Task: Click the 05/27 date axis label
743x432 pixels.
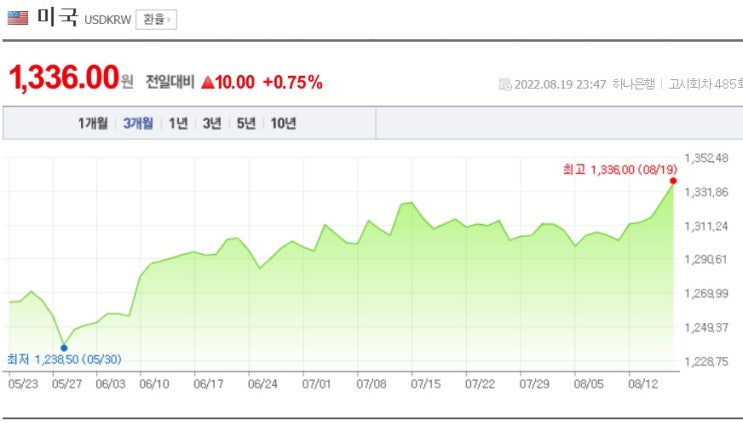Action: [67, 384]
